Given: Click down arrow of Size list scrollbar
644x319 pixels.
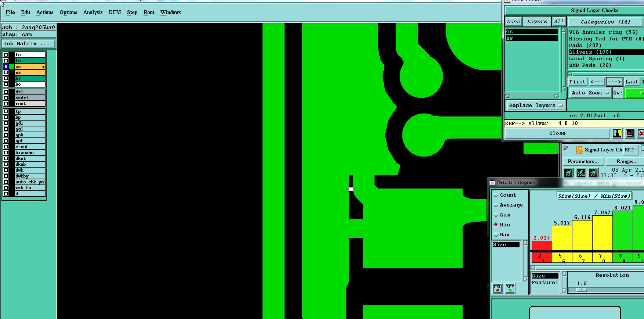Looking at the screenshot, I should click(x=525, y=280).
